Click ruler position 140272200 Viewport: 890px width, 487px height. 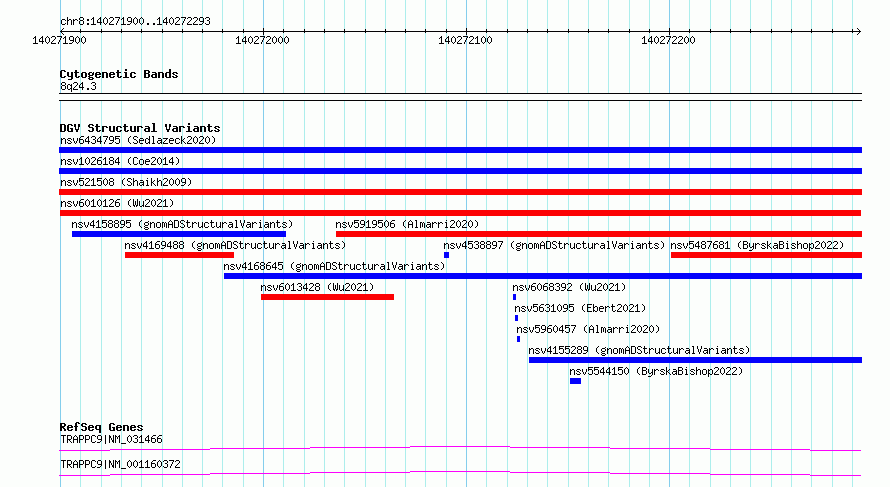[668, 40]
